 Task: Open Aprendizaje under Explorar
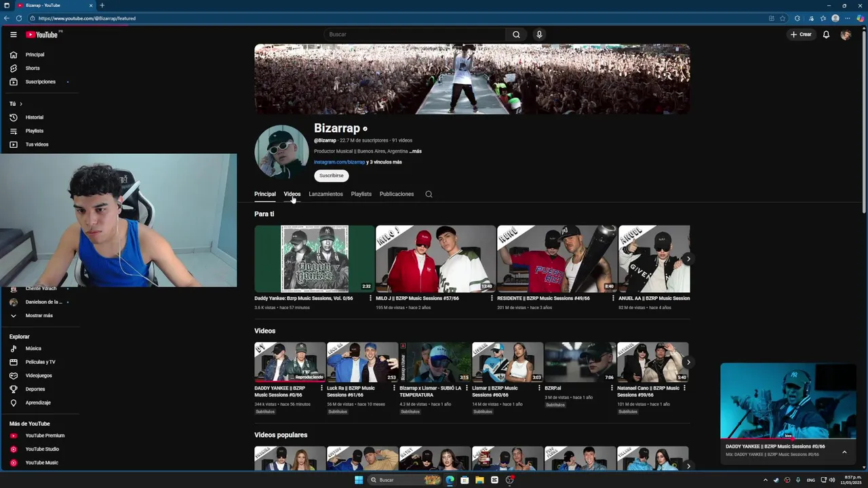point(39,403)
